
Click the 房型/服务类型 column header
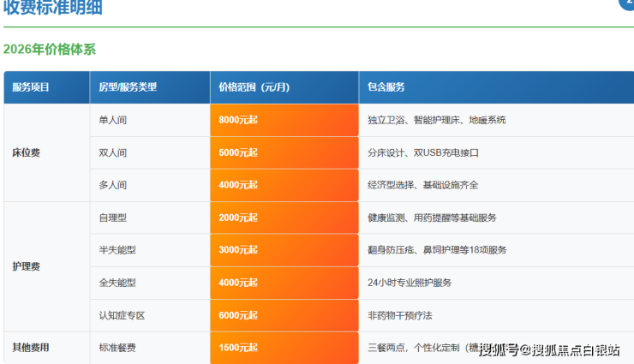(x=128, y=87)
